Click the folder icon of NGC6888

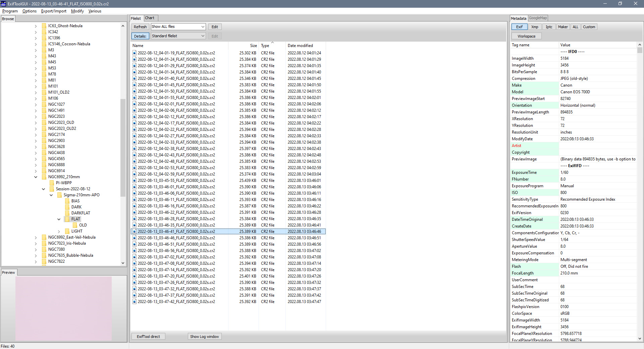(x=44, y=165)
